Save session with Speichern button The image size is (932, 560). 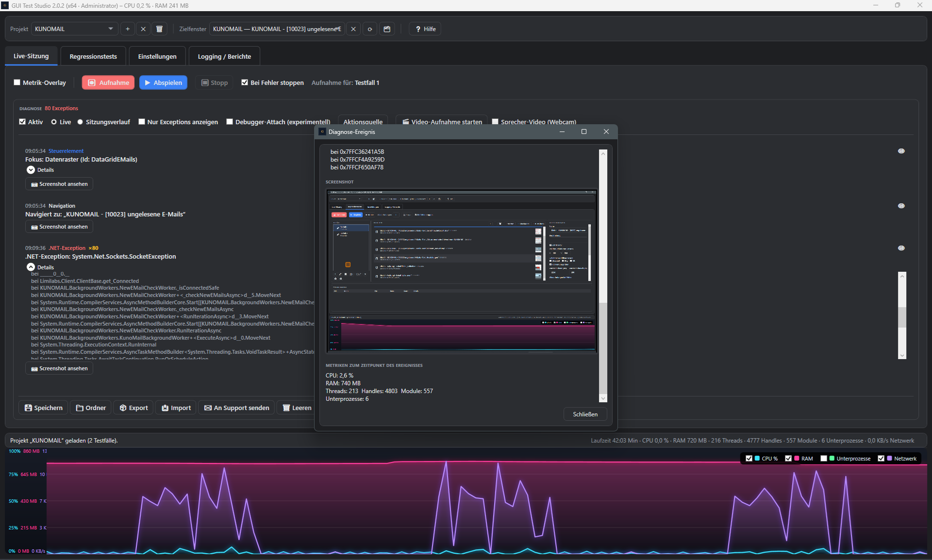tap(44, 408)
